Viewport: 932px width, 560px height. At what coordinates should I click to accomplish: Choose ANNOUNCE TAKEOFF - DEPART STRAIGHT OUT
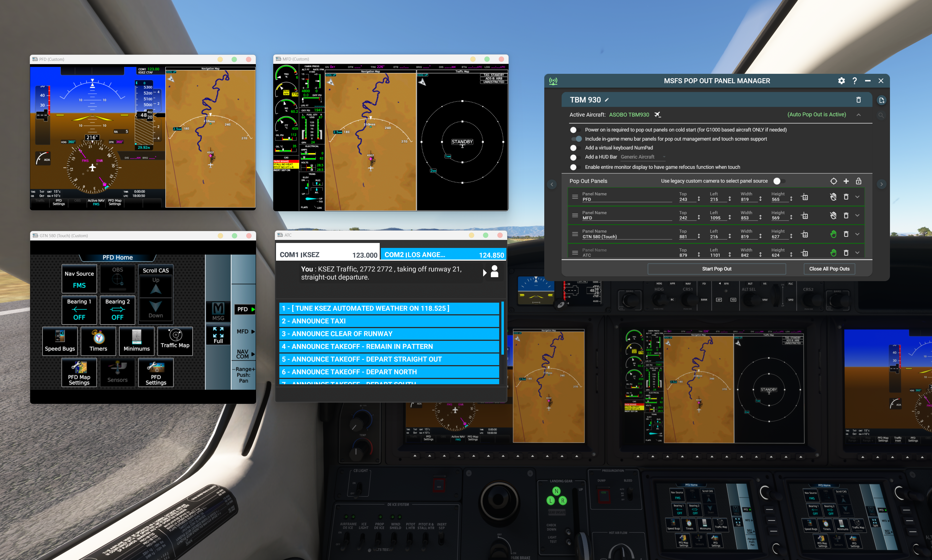pyautogui.click(x=389, y=359)
